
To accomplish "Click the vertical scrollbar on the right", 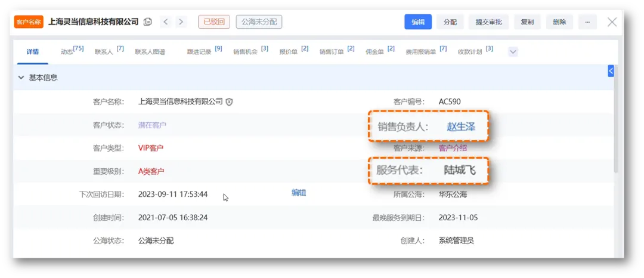I will point(615,119).
